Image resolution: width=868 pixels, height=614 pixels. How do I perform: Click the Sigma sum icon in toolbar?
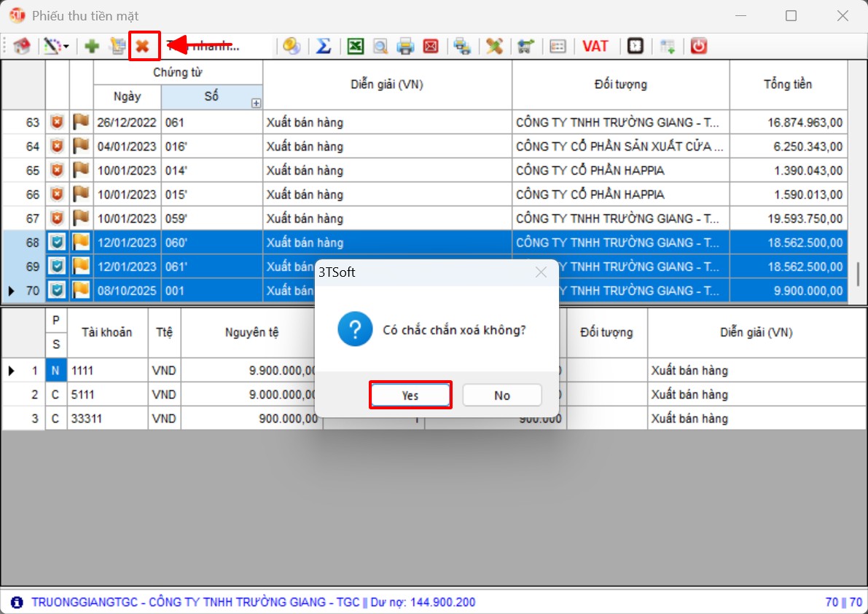point(324,47)
